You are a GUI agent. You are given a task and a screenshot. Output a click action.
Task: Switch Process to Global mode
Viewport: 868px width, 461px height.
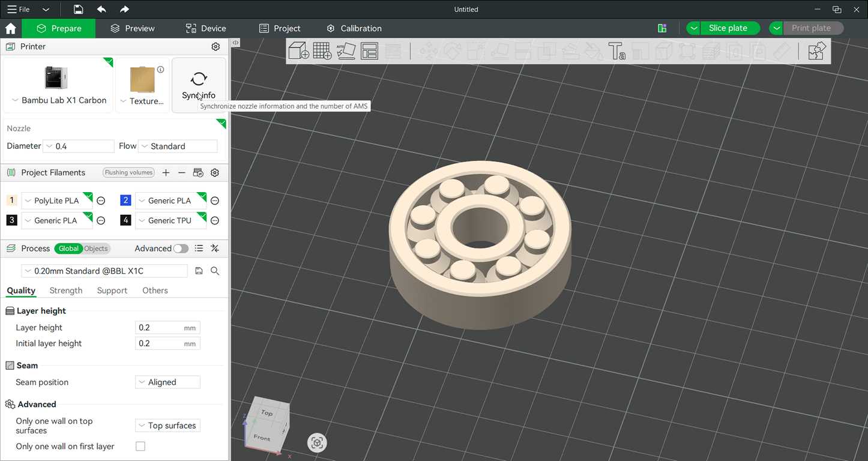click(x=68, y=249)
